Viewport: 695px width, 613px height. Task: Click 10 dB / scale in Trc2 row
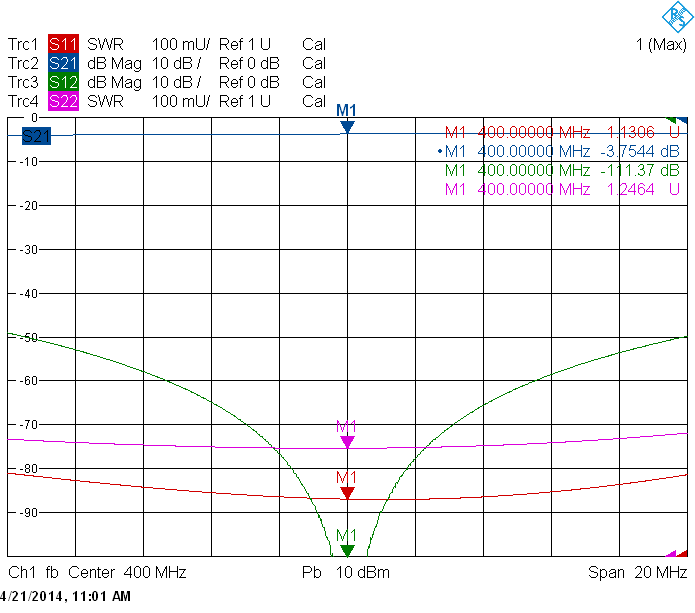[x=176, y=63]
